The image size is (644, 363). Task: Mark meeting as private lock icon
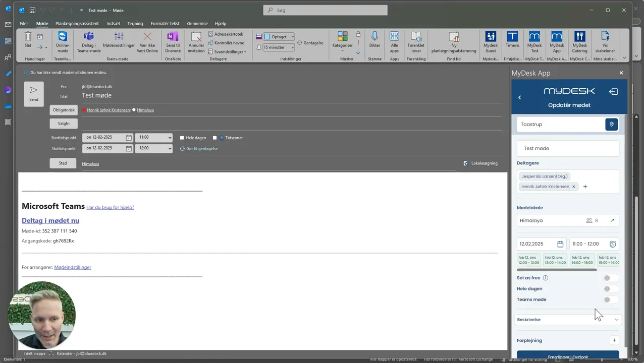pos(358,34)
